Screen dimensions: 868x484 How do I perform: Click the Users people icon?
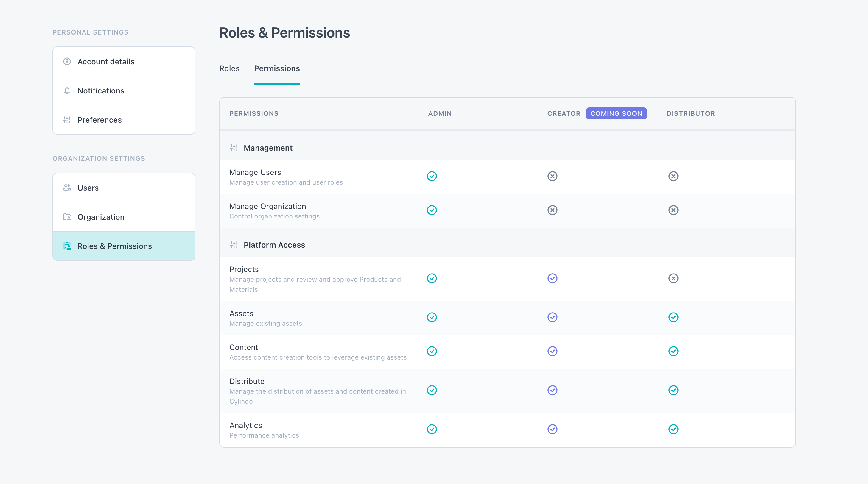(67, 188)
